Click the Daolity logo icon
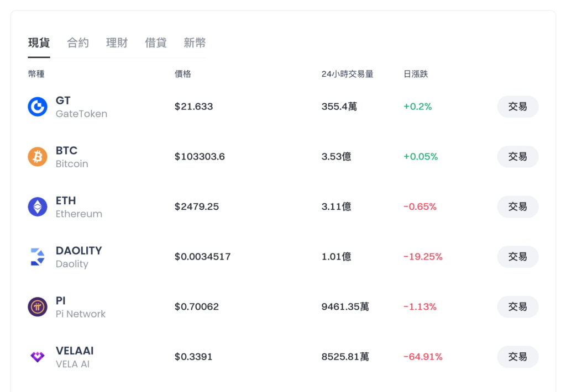 tap(38, 257)
